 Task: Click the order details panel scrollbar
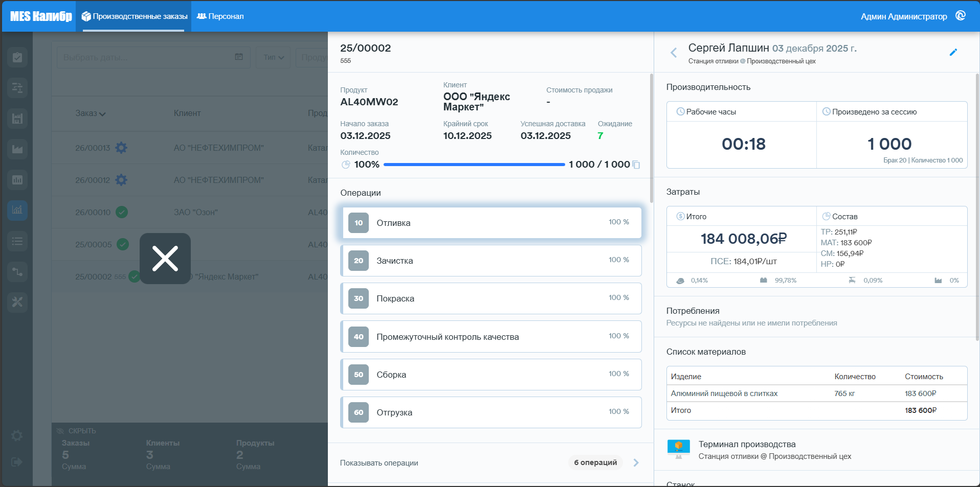coord(651,138)
